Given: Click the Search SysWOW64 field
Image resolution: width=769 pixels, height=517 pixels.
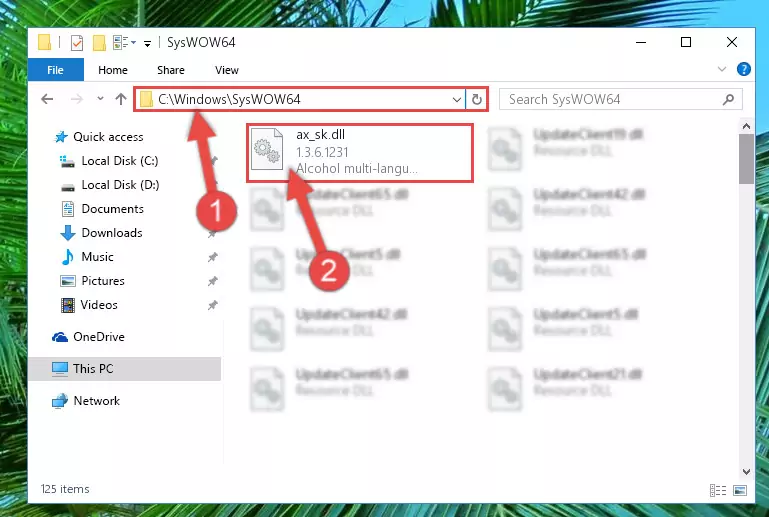Looking at the screenshot, I should click(620, 100).
